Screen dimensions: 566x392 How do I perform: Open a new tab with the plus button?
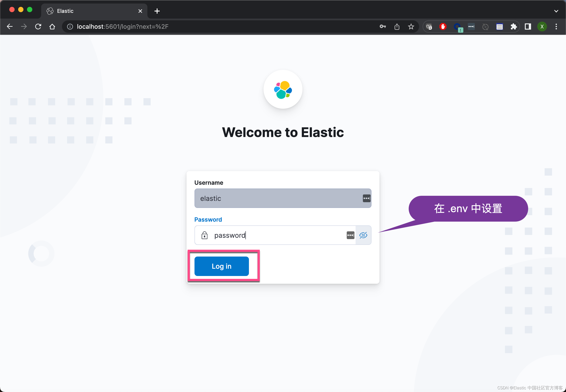(157, 11)
